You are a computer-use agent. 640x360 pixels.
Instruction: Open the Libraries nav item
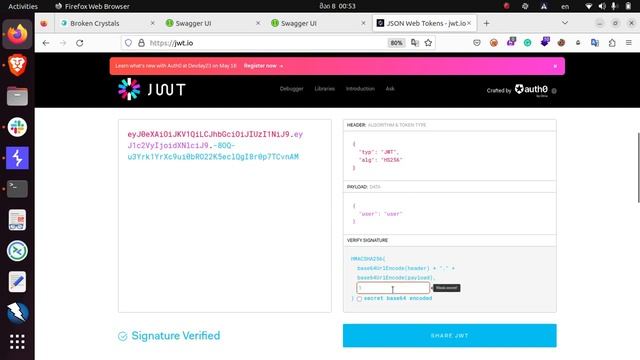(x=324, y=89)
